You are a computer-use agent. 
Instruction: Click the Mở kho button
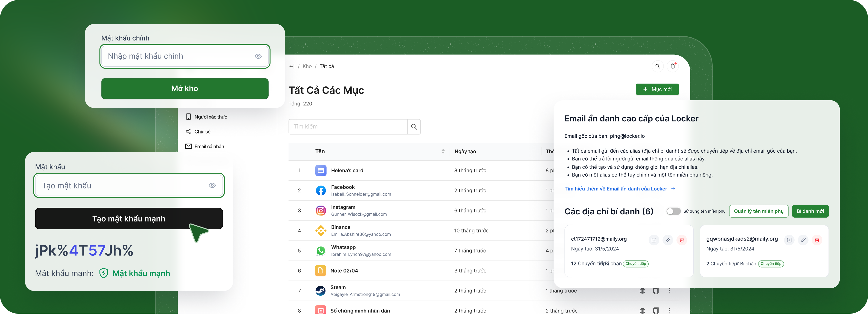[x=185, y=89]
